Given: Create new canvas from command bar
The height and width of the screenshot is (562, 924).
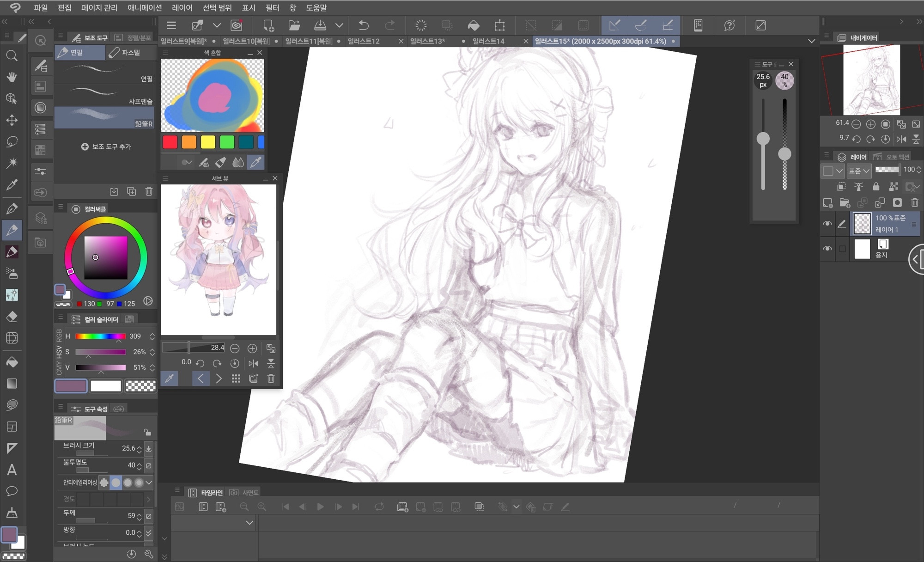Looking at the screenshot, I should [268, 25].
